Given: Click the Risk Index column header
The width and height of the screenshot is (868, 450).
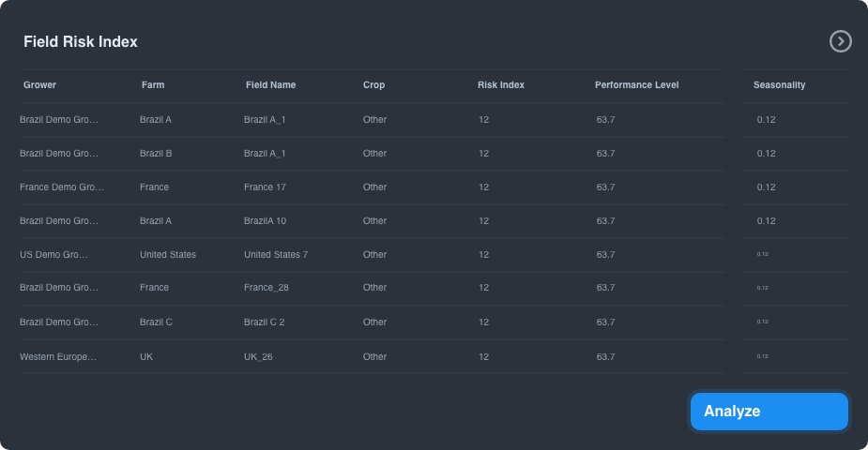Looking at the screenshot, I should coord(500,85).
